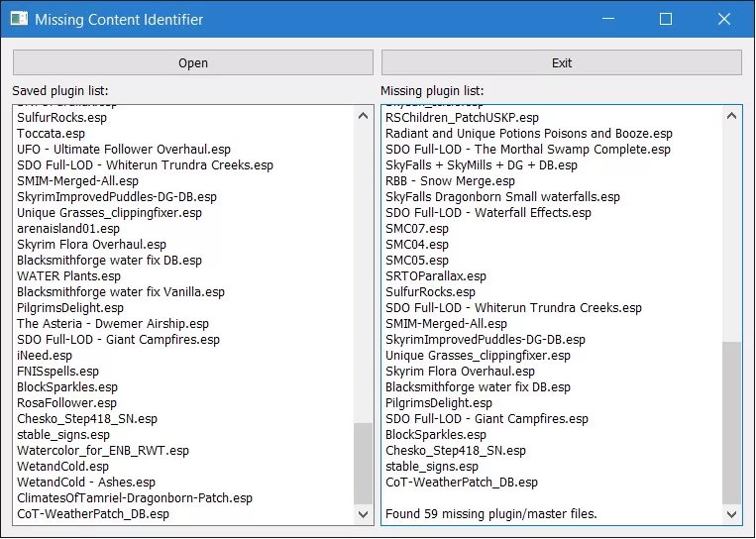Select SRTOParallax.esp entry
Viewport: 756px width, 539px height.
pos(436,276)
